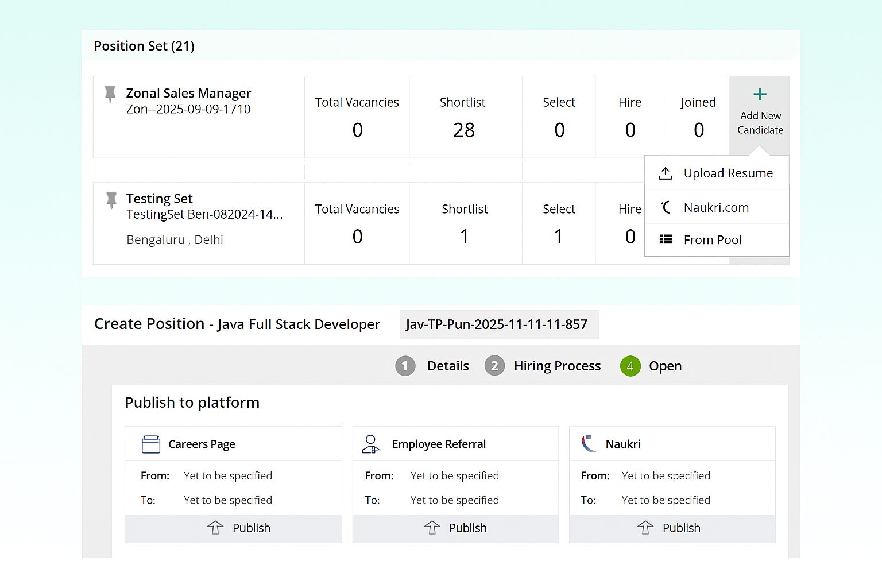Click the Employee Referral person icon

372,444
